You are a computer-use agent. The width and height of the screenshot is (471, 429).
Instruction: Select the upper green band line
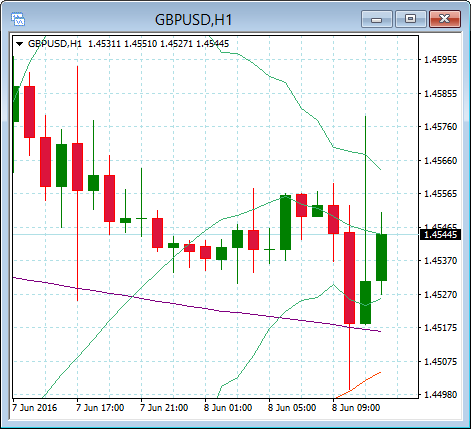click(300, 107)
